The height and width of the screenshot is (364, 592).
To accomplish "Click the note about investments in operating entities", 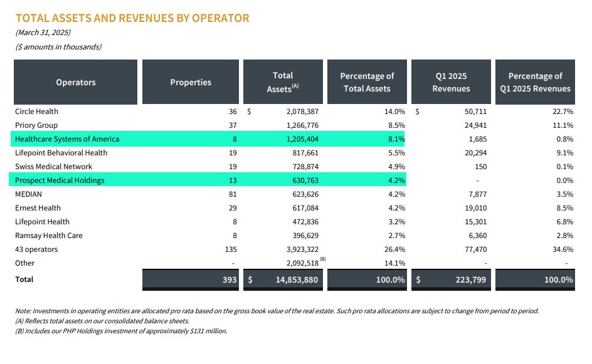I will [x=277, y=311].
